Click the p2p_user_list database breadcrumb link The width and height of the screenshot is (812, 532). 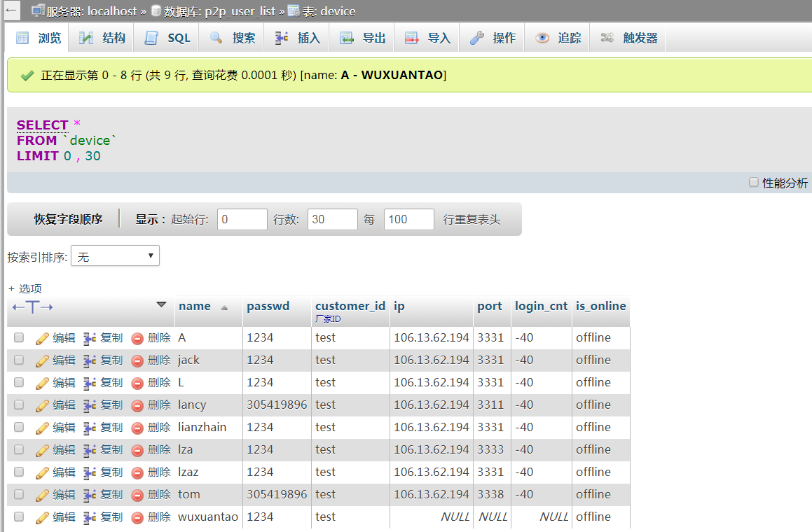pos(240,11)
